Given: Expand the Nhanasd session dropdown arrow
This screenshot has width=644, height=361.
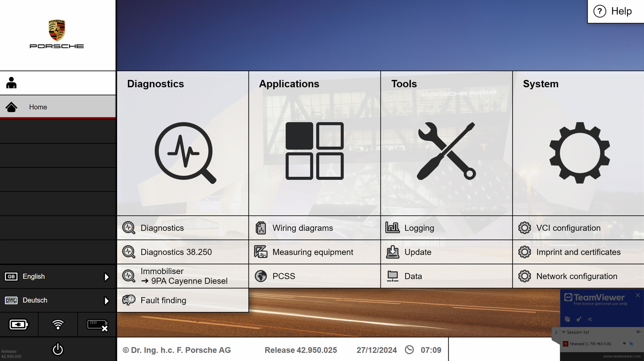Looking at the screenshot, I should (624, 344).
